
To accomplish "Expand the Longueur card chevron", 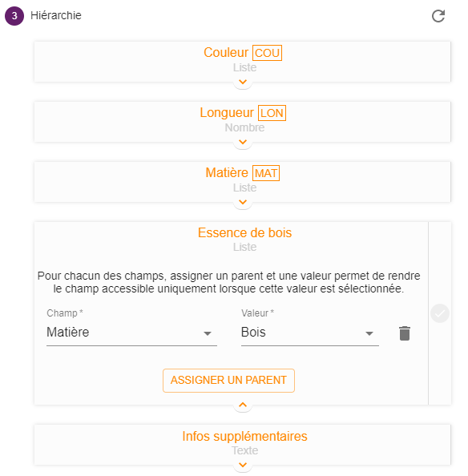I will click(243, 142).
